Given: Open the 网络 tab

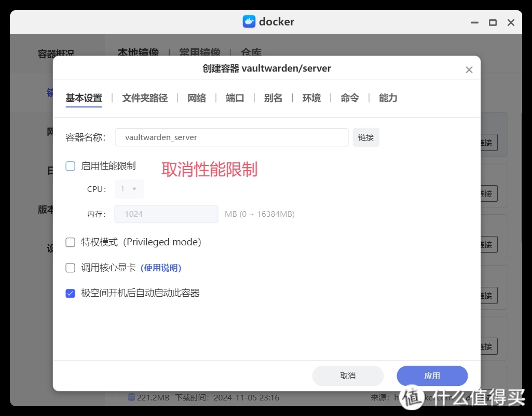Looking at the screenshot, I should pyautogui.click(x=197, y=98).
